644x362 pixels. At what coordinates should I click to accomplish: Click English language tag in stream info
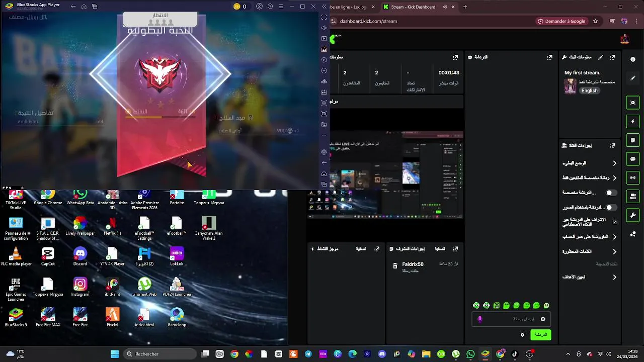point(589,90)
